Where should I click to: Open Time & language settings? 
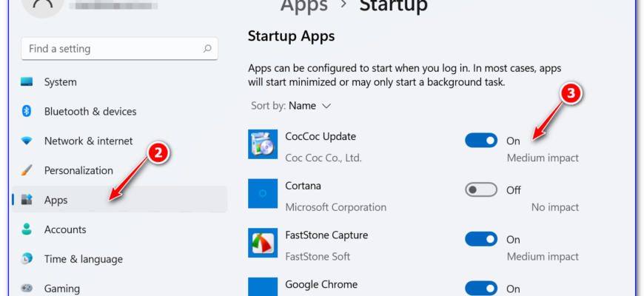119,259
